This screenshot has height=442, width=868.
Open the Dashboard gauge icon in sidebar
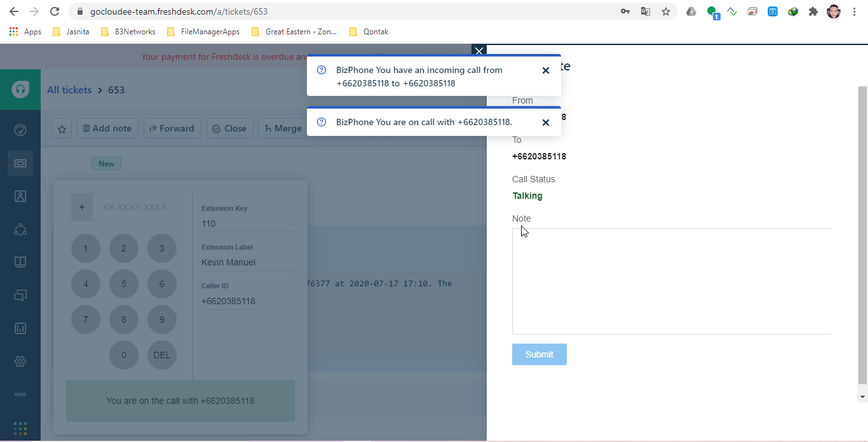pyautogui.click(x=20, y=130)
